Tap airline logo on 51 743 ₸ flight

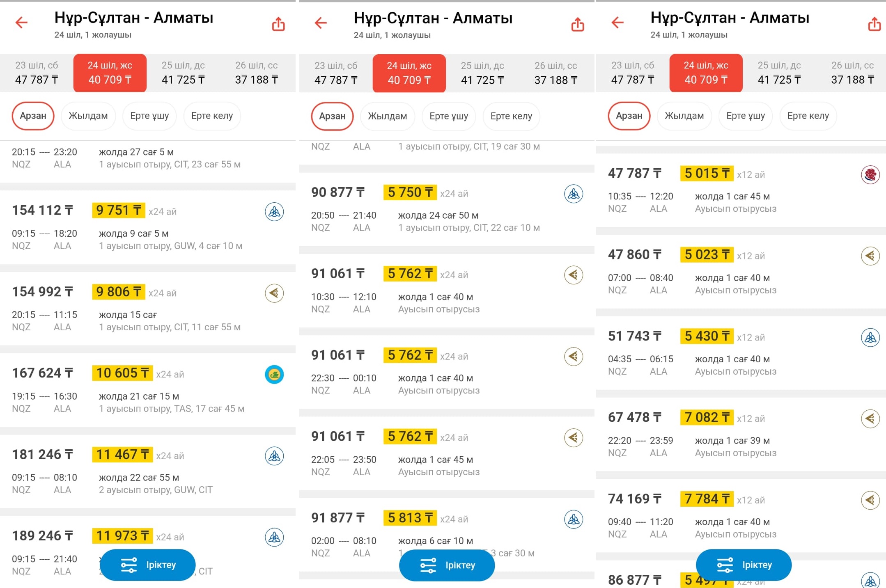coord(870,338)
